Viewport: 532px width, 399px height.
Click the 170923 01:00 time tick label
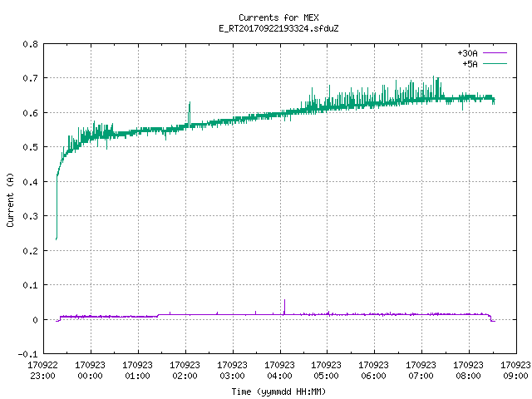(x=137, y=371)
